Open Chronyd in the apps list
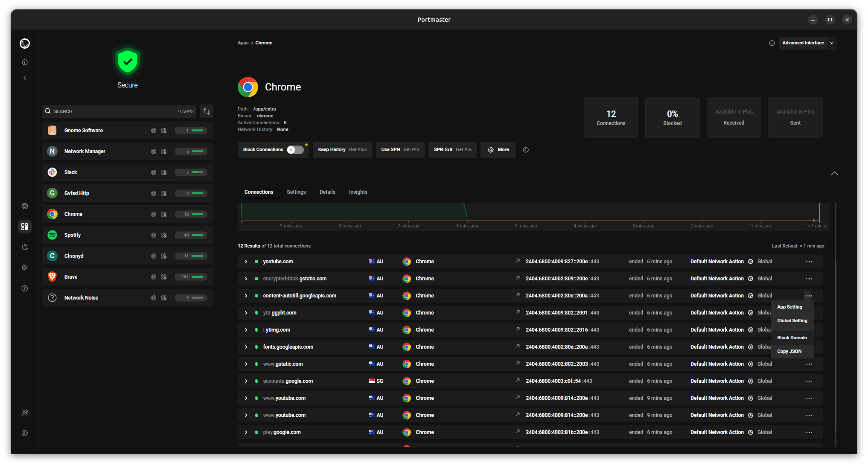Viewport: 868px width, 466px height. 128,256
